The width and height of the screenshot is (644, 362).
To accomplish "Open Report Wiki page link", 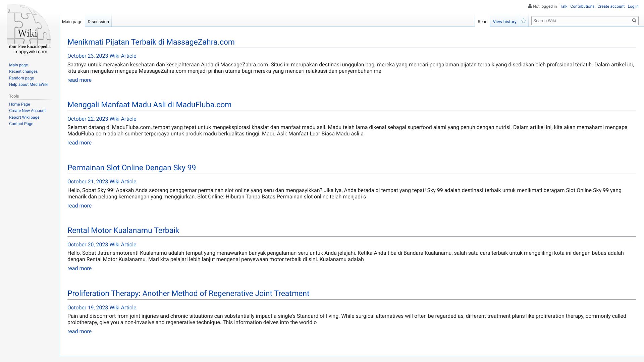I will (x=24, y=117).
